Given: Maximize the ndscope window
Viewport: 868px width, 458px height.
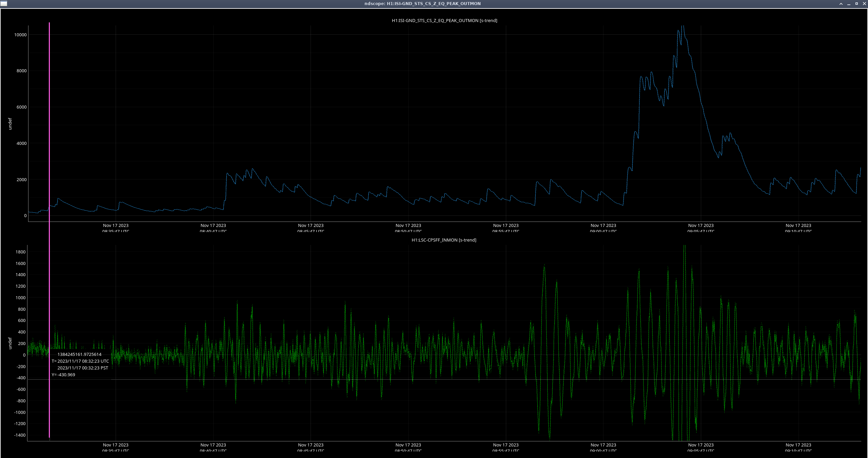Looking at the screenshot, I should (x=856, y=4).
